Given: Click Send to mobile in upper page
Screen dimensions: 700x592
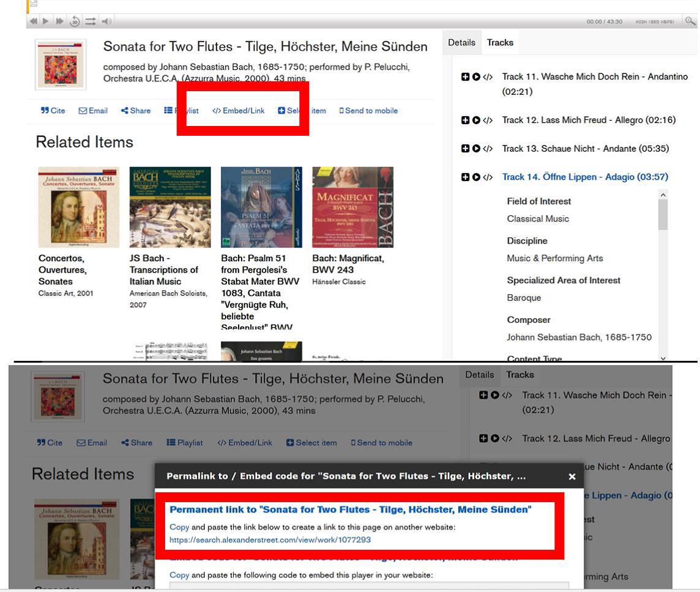Looking at the screenshot, I should (368, 111).
